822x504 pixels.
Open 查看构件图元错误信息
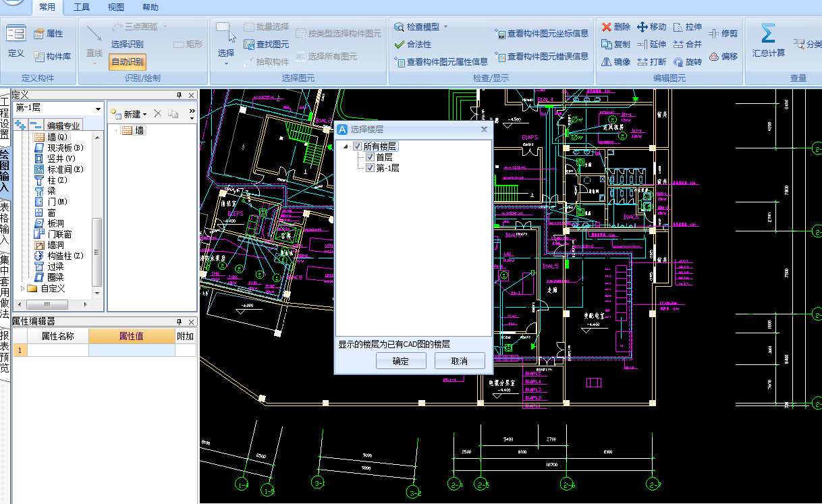click(541, 57)
